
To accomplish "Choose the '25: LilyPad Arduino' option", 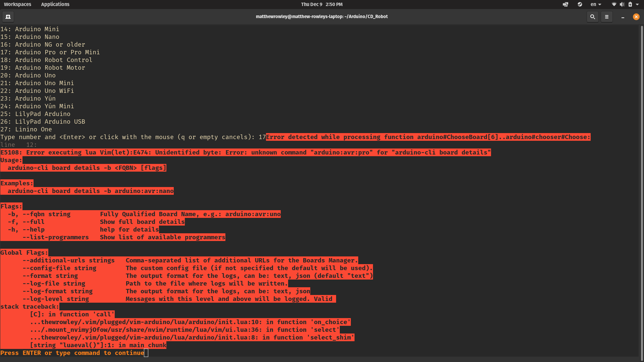I will pos(35,114).
